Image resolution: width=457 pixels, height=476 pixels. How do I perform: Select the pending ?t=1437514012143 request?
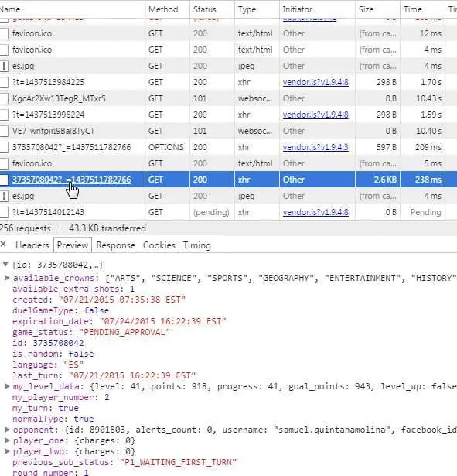[48, 212]
